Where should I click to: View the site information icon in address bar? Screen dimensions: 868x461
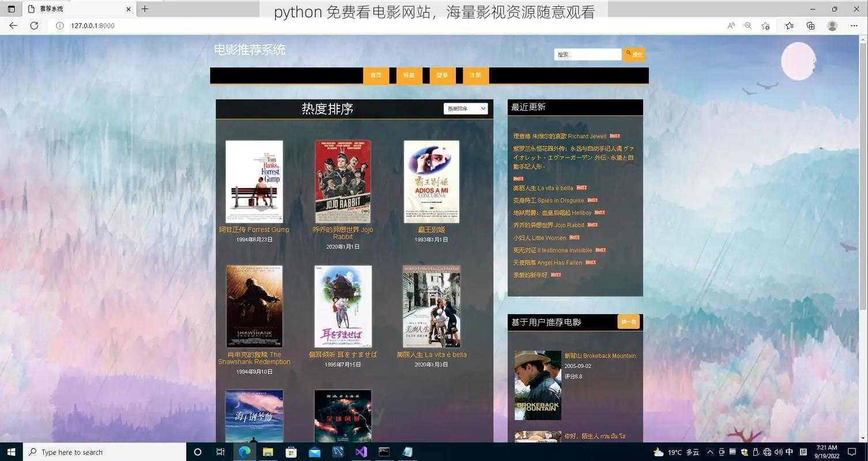(59, 25)
